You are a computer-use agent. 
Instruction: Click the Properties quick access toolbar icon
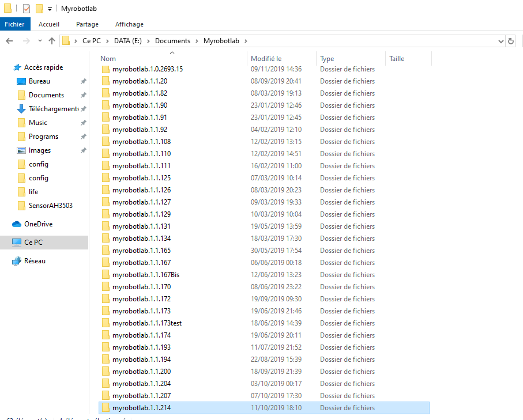[x=27, y=8]
